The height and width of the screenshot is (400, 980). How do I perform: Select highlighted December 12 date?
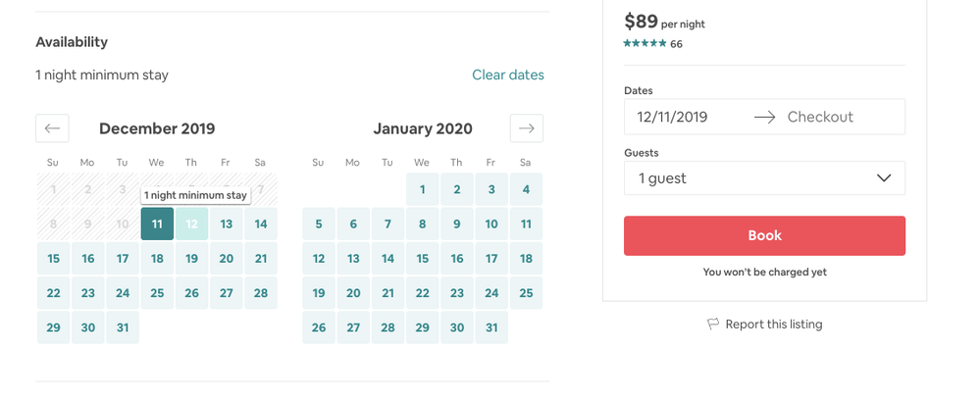(192, 224)
